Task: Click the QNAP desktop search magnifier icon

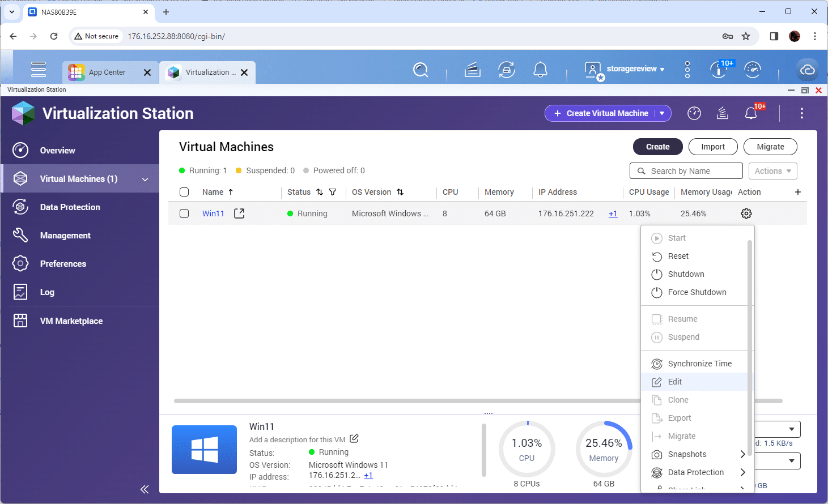Action: click(421, 70)
